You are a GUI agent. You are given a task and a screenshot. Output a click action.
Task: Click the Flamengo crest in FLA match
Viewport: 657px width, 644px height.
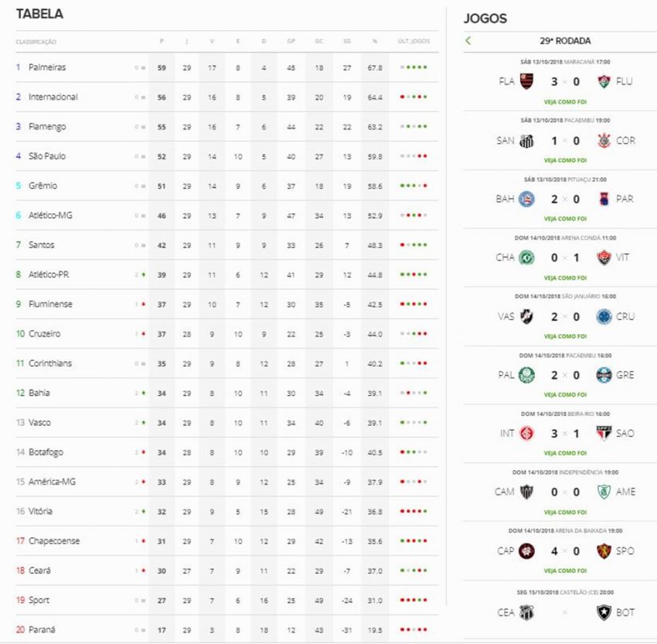526,81
